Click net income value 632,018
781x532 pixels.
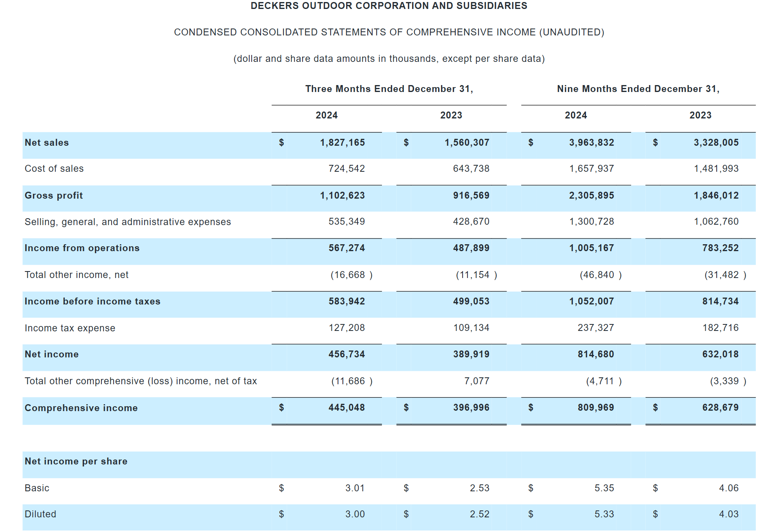[721, 354]
